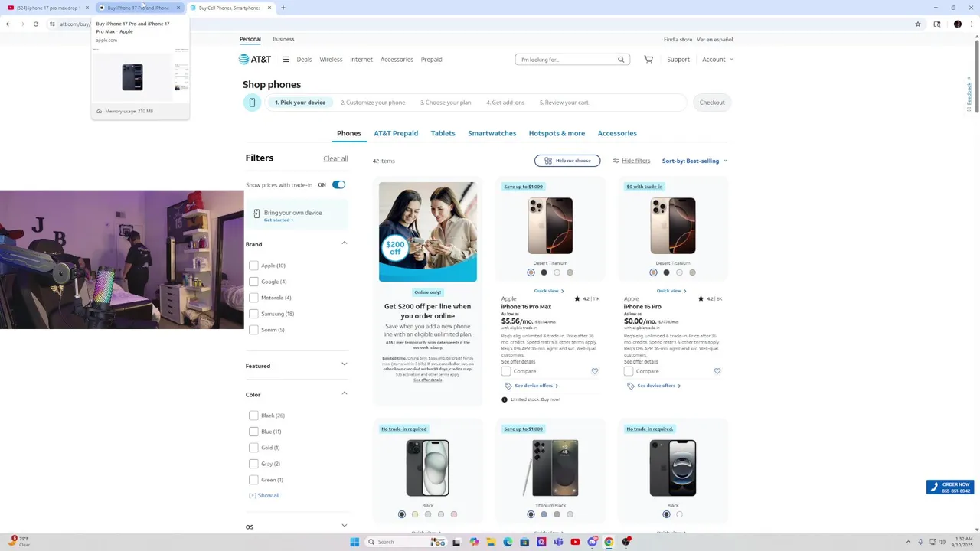Check the Black (26) color filter
Image resolution: width=980 pixels, height=551 pixels.
[x=253, y=416]
